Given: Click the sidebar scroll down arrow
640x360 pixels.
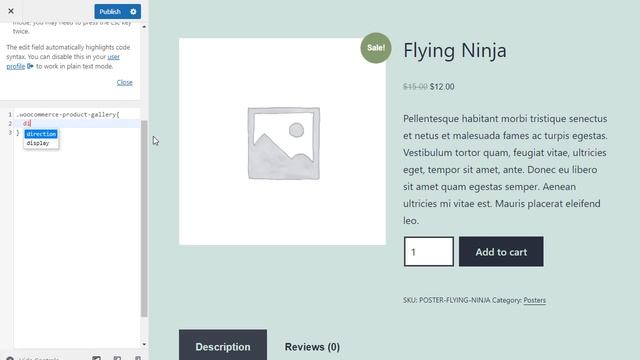Looking at the screenshot, I should coord(144,344).
